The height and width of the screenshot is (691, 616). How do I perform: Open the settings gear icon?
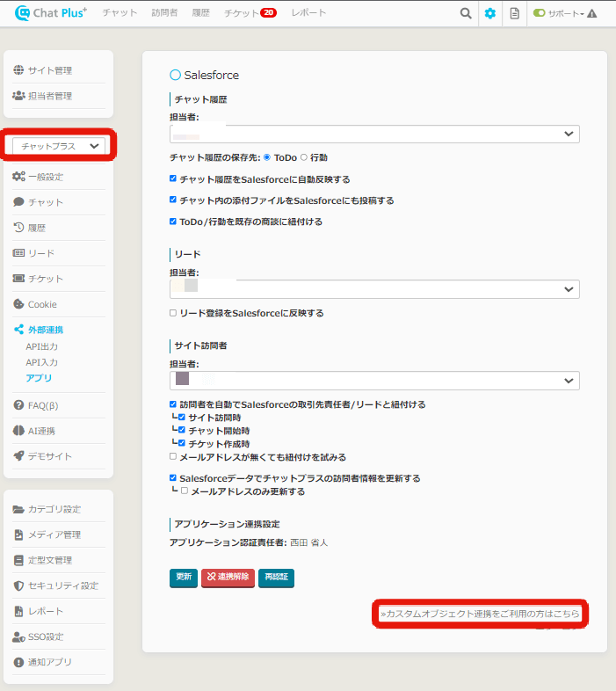(490, 13)
